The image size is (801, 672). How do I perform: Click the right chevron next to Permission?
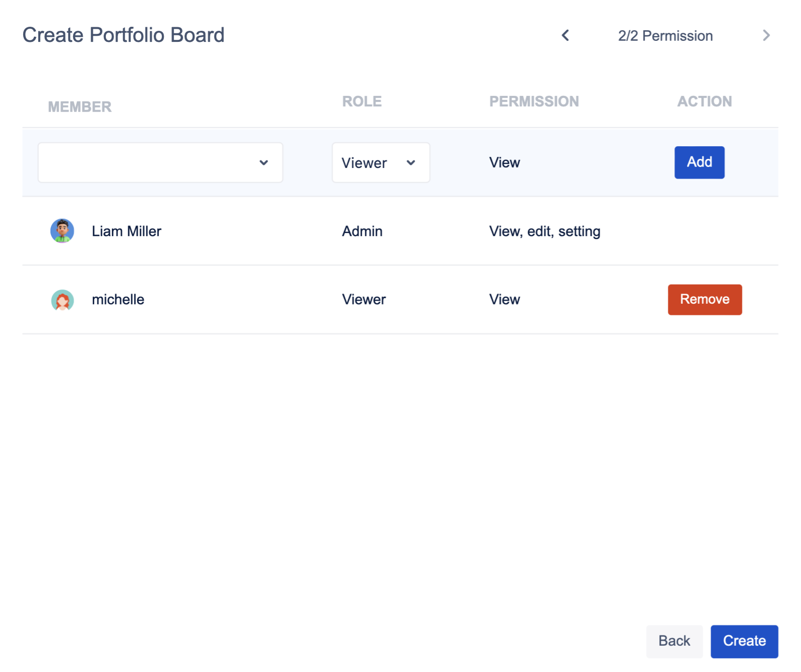coord(766,35)
